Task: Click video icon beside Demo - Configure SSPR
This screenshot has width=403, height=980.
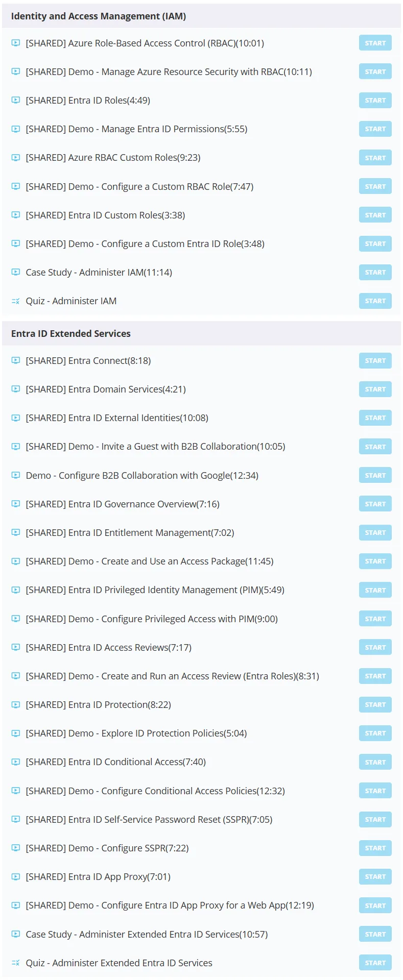Action: (15, 848)
